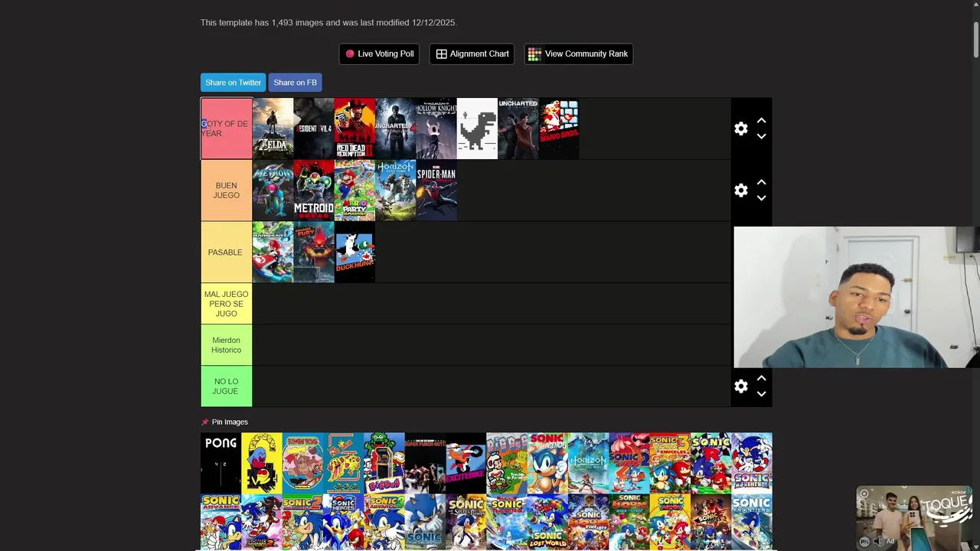The width and height of the screenshot is (980, 551).
Task: Pick the Excitebike cover
Action: [465, 463]
